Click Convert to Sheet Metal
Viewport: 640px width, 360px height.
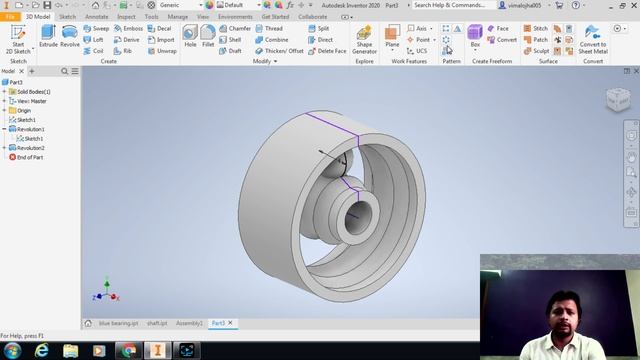click(593, 40)
